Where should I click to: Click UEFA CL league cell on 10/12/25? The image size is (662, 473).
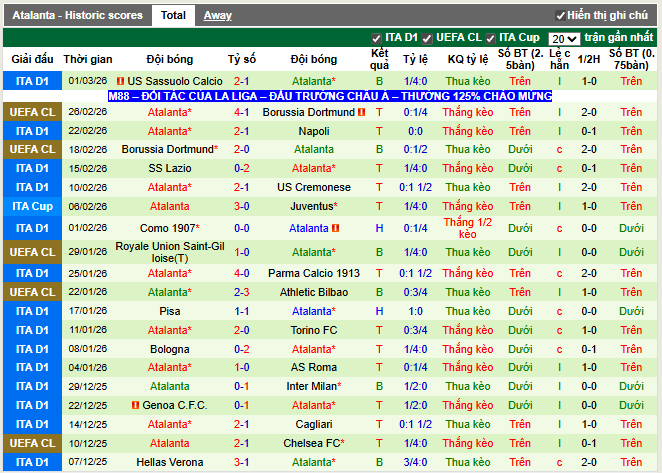coord(33,443)
